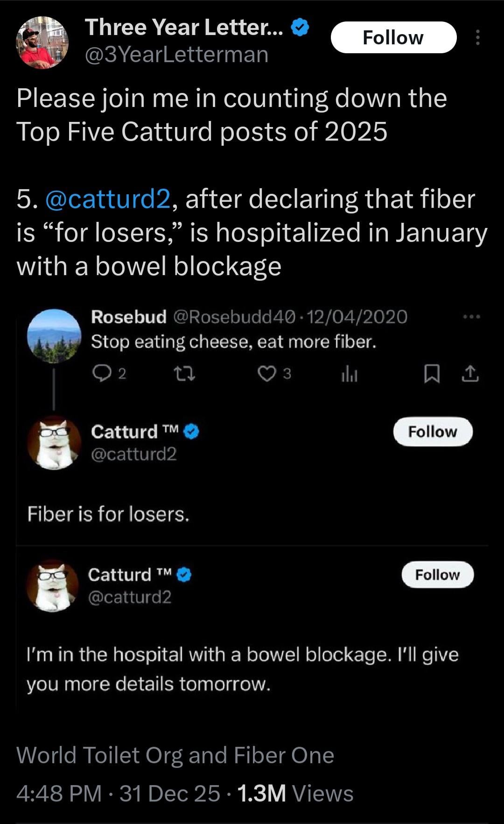Share Rosebud's tweet
Screen dimensions: 504x824
(x=470, y=374)
